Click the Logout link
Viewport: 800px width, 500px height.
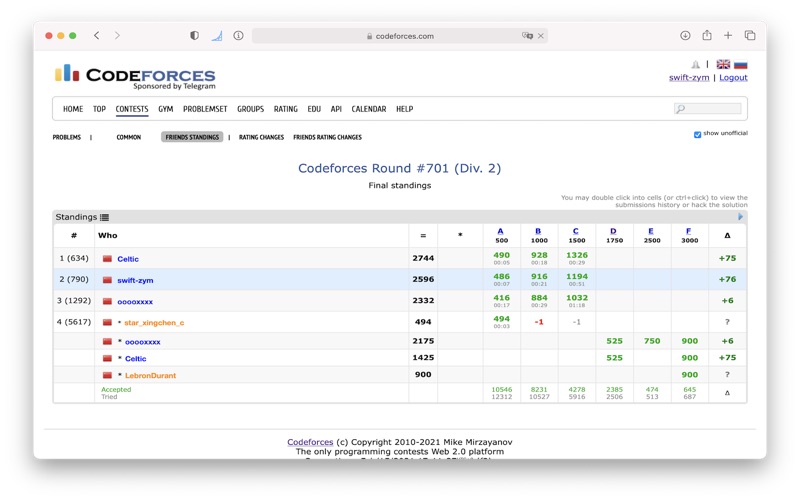click(733, 78)
